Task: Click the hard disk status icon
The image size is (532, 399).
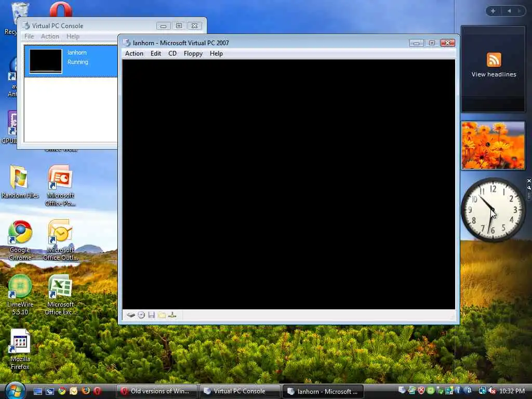Action: click(x=131, y=315)
